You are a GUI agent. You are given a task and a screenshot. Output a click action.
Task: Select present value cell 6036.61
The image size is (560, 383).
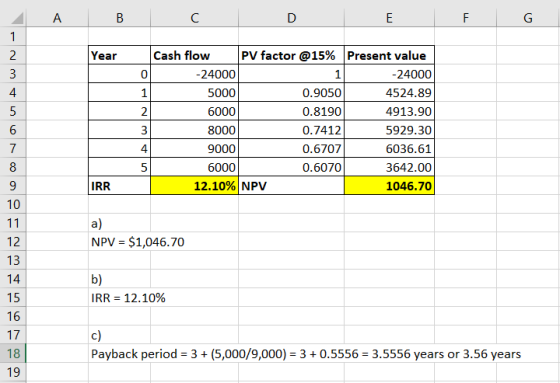point(390,148)
